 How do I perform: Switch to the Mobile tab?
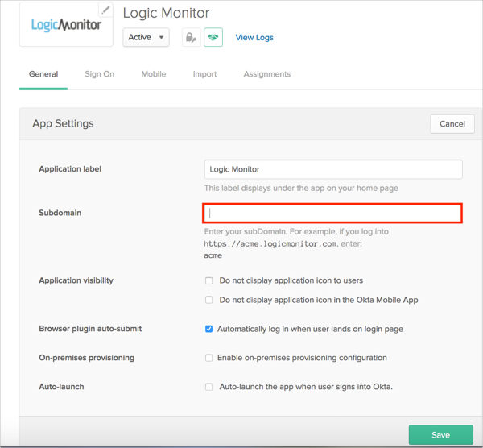tap(154, 74)
